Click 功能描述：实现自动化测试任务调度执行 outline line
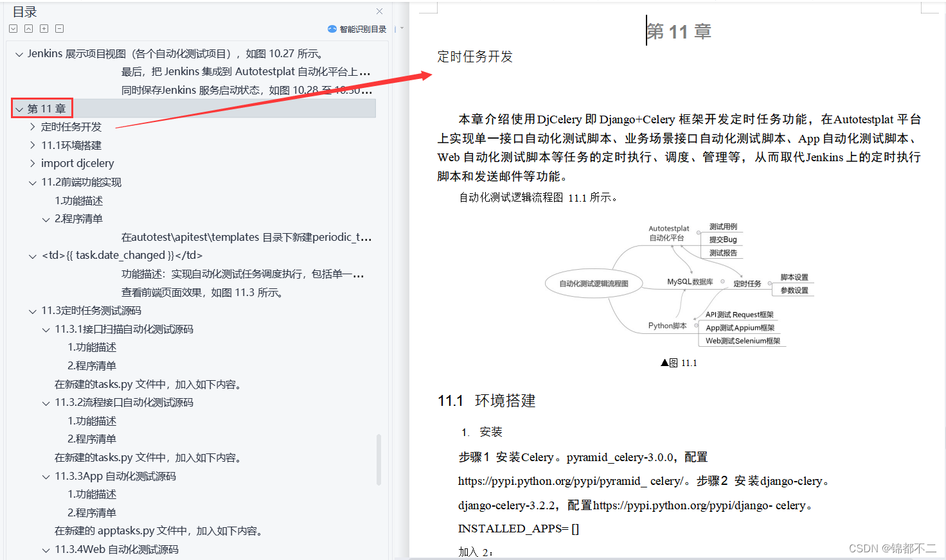The height and width of the screenshot is (560, 946). click(x=243, y=274)
